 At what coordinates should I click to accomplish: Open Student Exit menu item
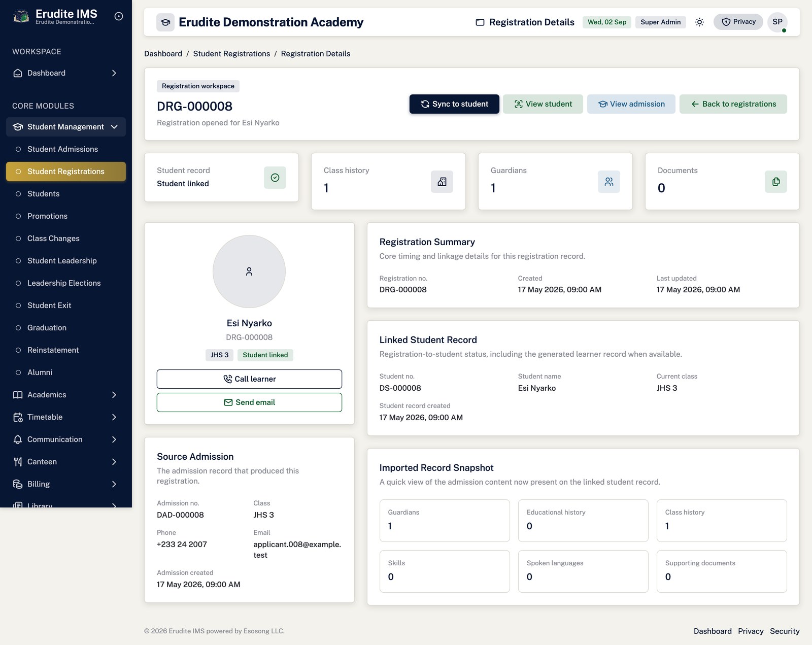pyautogui.click(x=66, y=305)
